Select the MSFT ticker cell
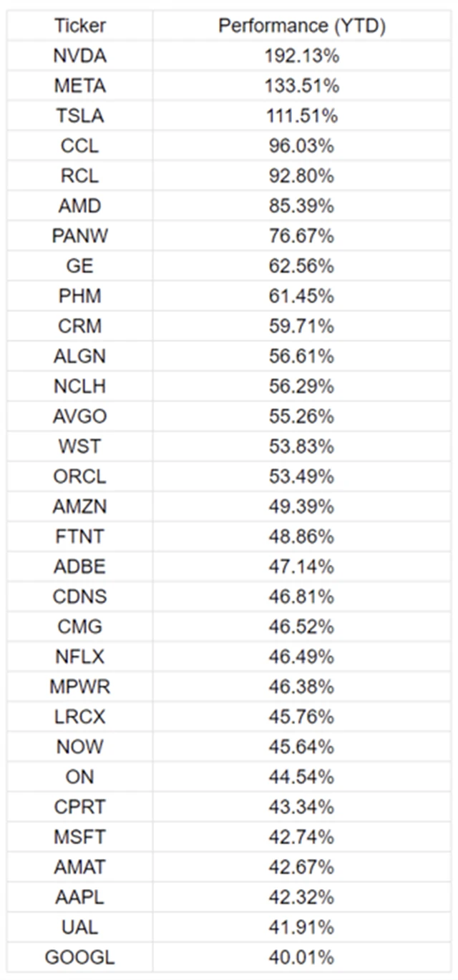 [79, 837]
